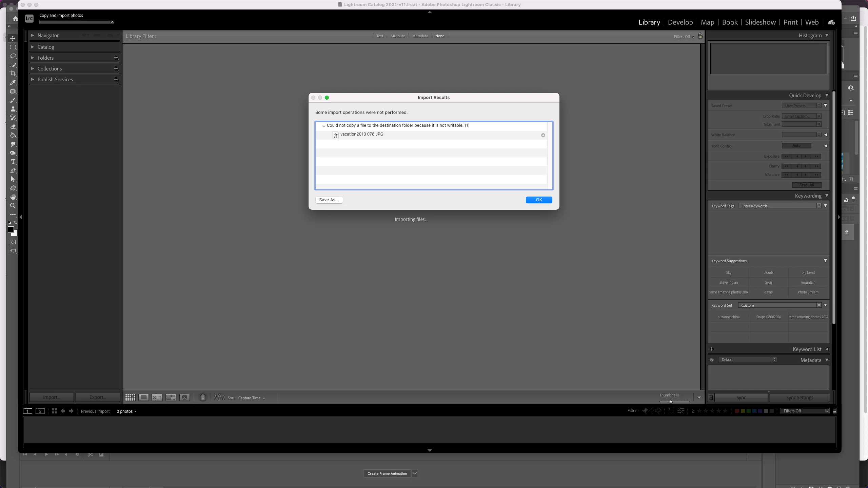This screenshot has width=868, height=488.
Task: Open Compare view XY icon
Action: pyautogui.click(x=157, y=398)
